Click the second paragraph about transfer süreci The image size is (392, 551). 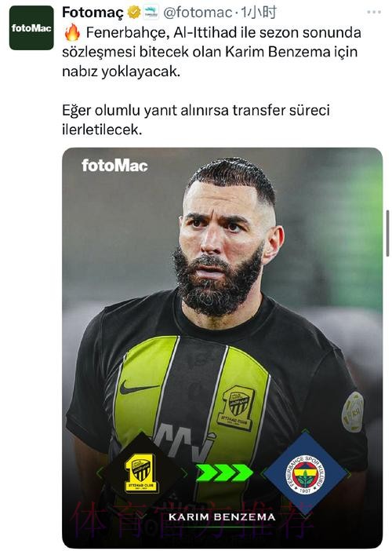(196, 120)
